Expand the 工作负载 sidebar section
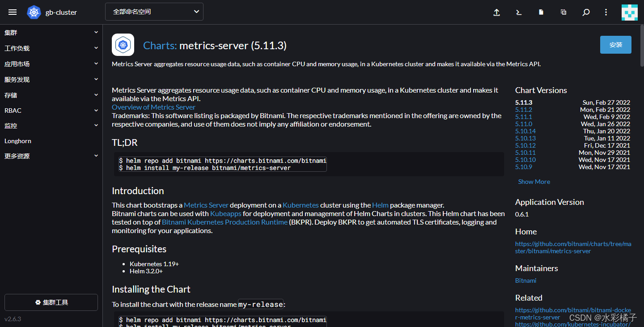This screenshot has width=644, height=327. [51, 48]
